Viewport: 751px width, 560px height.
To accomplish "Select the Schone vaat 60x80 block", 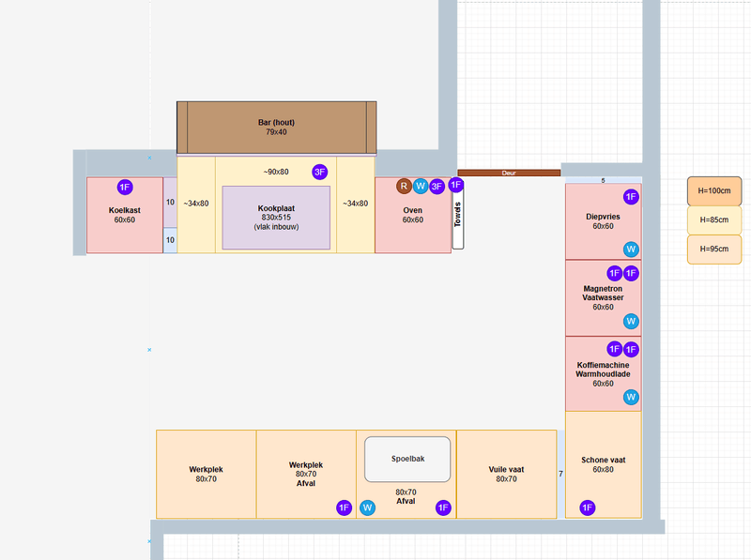I will coord(603,464).
